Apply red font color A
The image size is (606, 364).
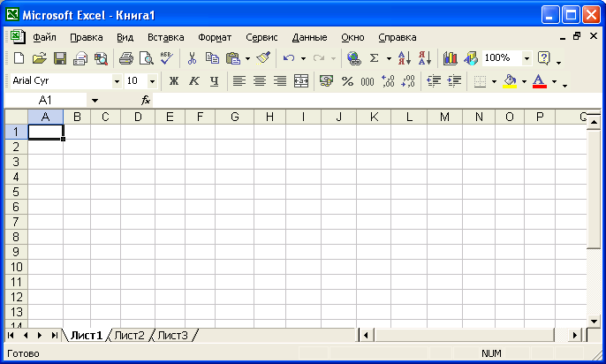540,81
